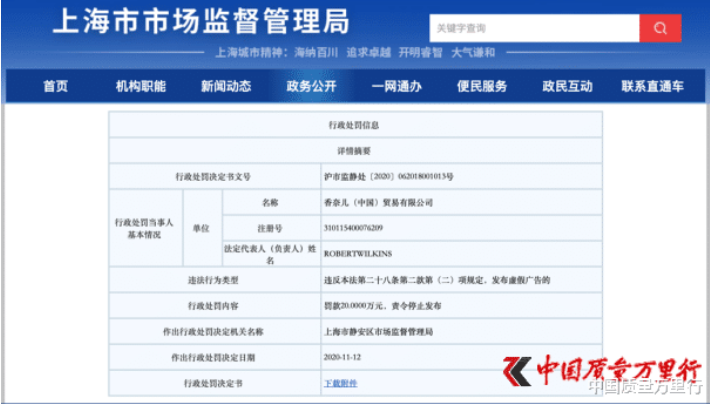Select company name 香奈儿（中国）贸易有限公司
The width and height of the screenshot is (710, 404).
click(x=379, y=202)
